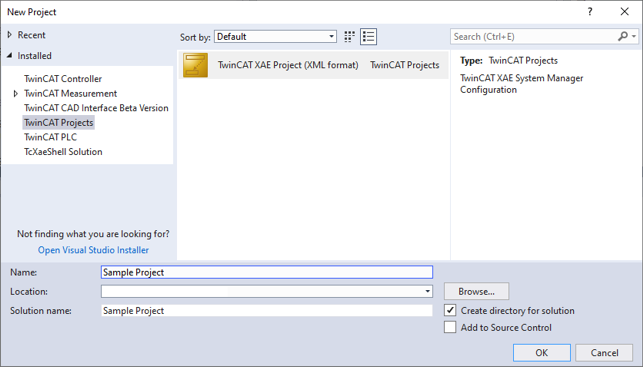Collapse the Installed section
Image resolution: width=643 pixels, height=367 pixels.
pos(10,55)
